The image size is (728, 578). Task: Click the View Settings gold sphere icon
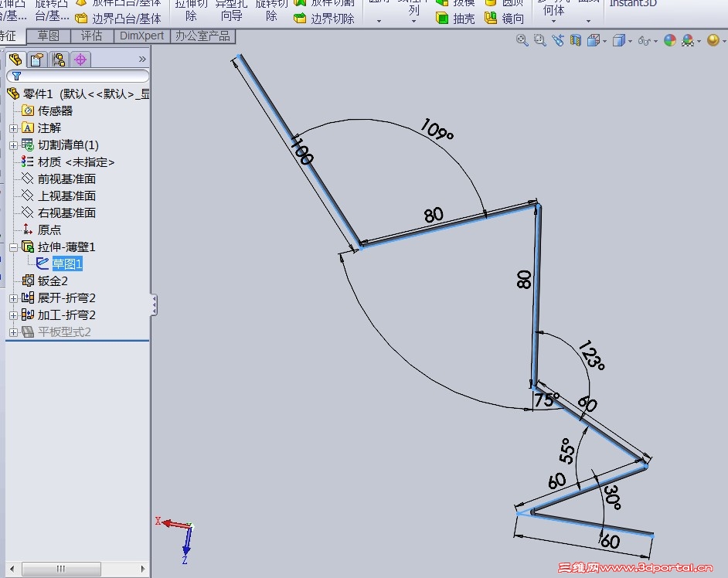point(713,40)
